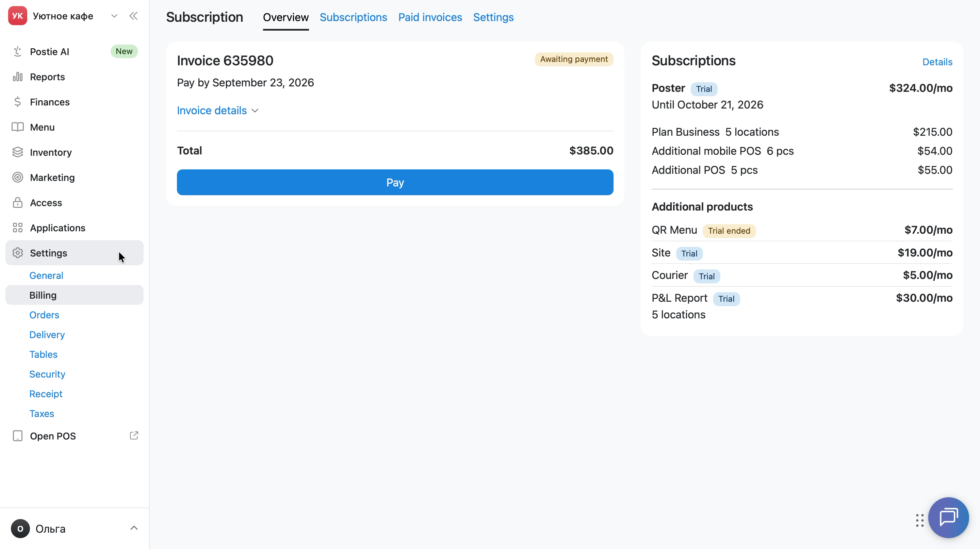Click the Marketing target icon
The width and height of the screenshot is (980, 549).
[x=17, y=178]
